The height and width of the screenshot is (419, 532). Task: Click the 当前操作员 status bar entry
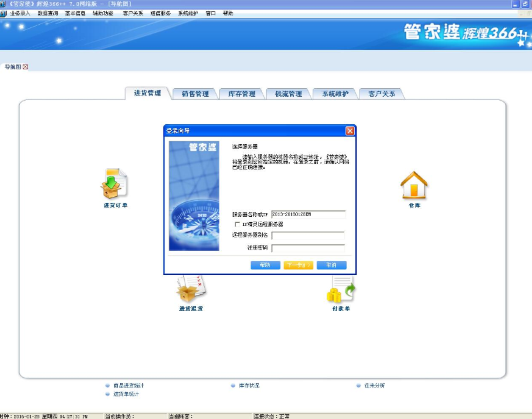[x=120, y=416]
